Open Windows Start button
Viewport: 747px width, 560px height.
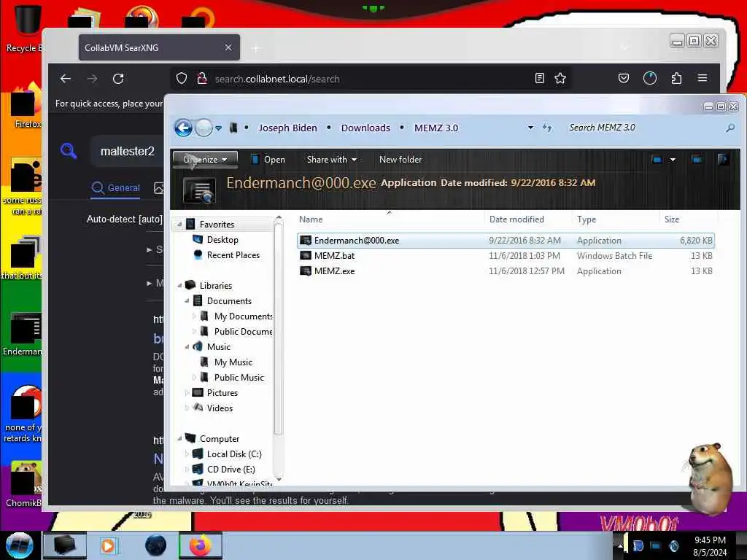[x=18, y=545]
